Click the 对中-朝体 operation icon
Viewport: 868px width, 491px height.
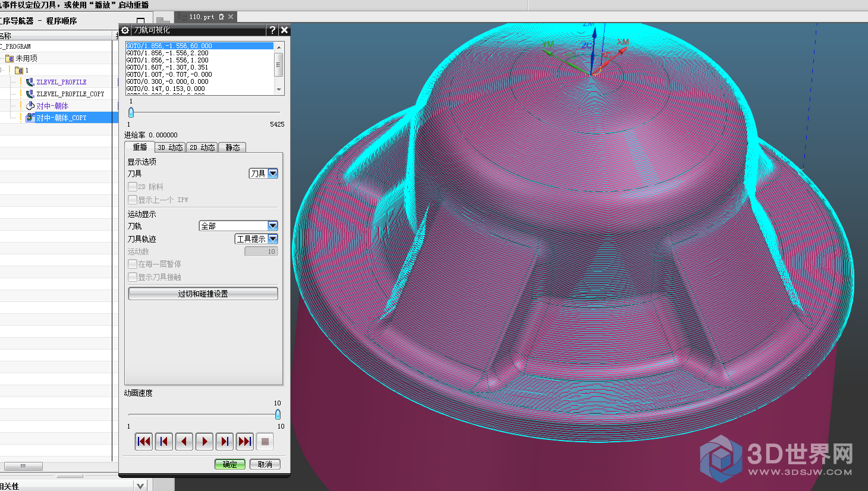[30, 106]
